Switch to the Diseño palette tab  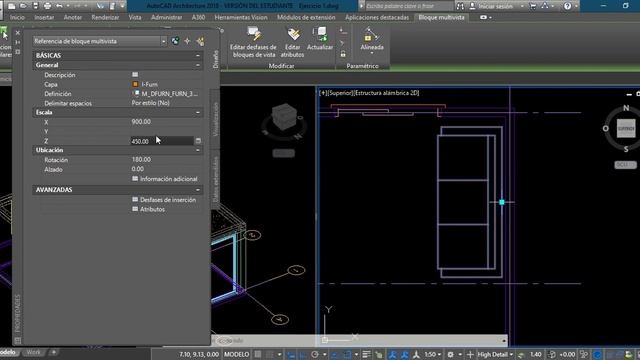pyautogui.click(x=216, y=59)
